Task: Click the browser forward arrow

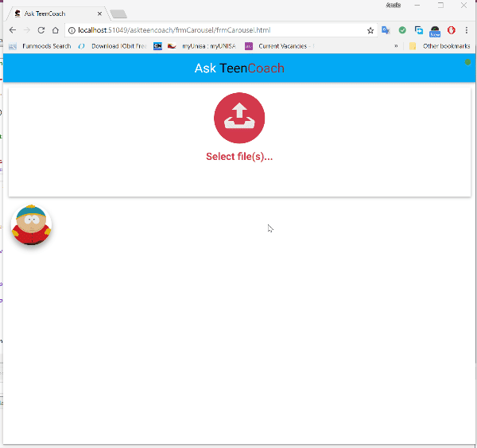Action: pyautogui.click(x=27, y=30)
